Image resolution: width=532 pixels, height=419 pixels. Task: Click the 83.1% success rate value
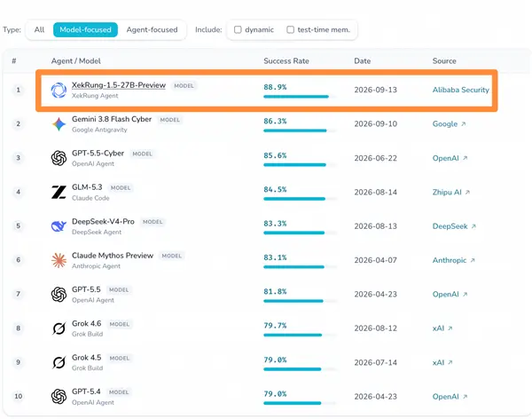point(275,257)
